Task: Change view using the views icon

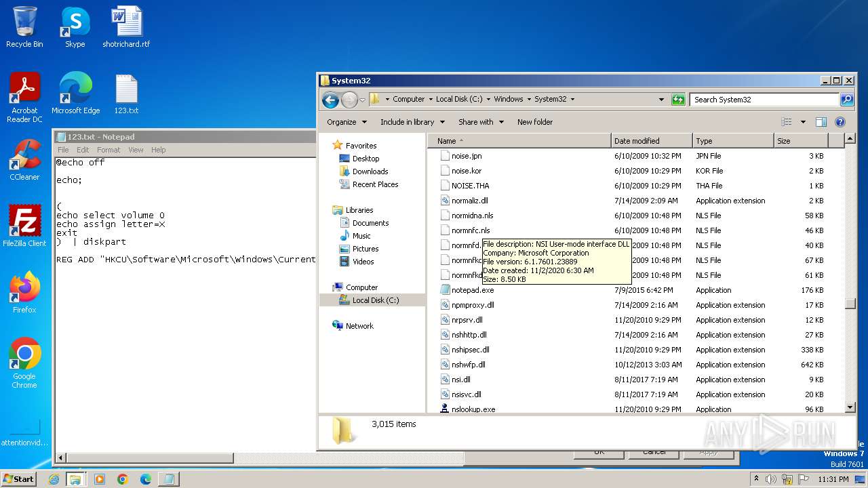Action: (787, 122)
